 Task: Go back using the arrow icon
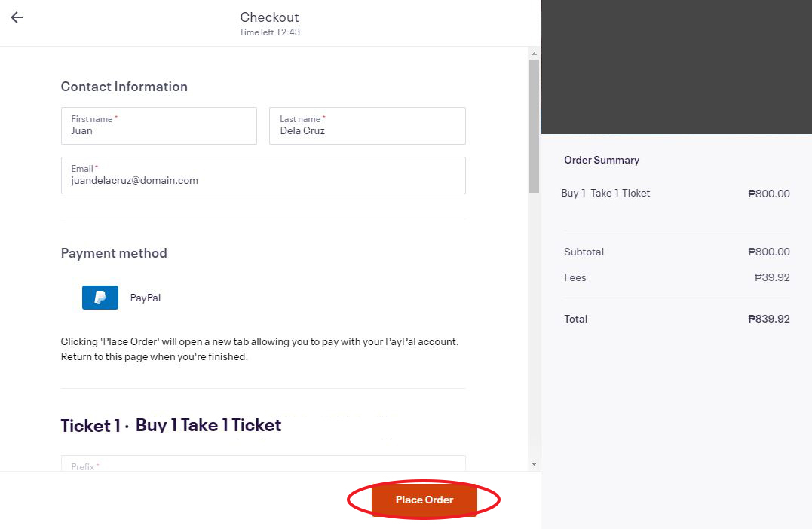(x=17, y=17)
